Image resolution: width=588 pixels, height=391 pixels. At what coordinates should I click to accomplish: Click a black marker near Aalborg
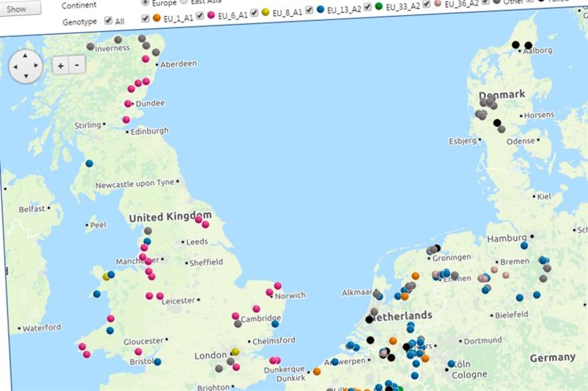pos(514,44)
